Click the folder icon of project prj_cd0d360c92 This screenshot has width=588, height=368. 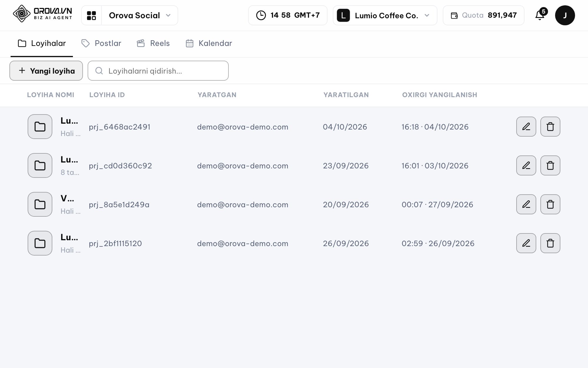40,165
